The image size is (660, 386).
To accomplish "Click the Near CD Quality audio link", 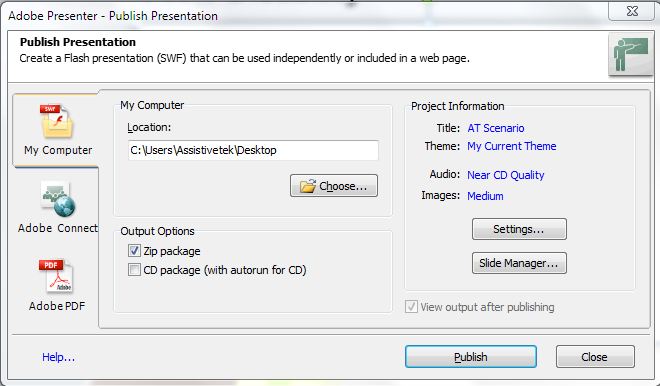I will point(506,175).
